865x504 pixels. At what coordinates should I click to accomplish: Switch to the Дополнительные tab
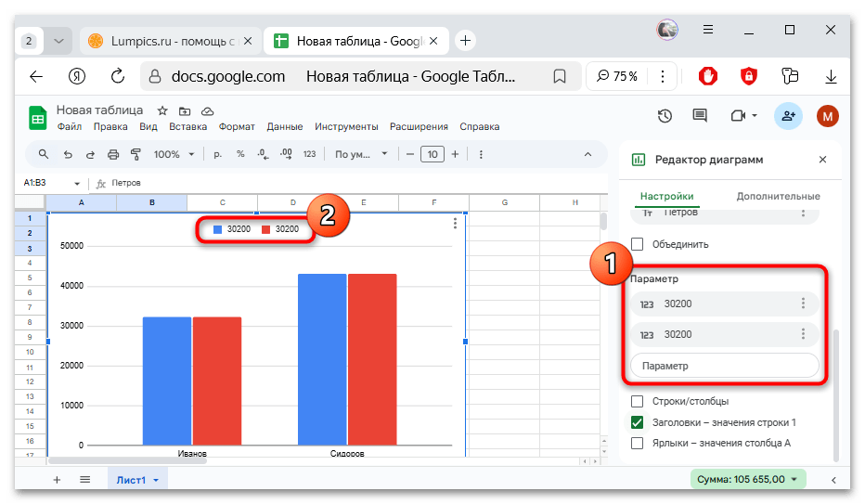pos(778,196)
